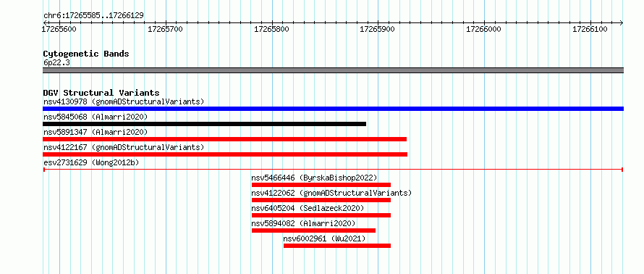Image resolution: width=644 pixels, height=274 pixels.
Task: Select the thin red esv2731629 variant line
Action: [333, 170]
